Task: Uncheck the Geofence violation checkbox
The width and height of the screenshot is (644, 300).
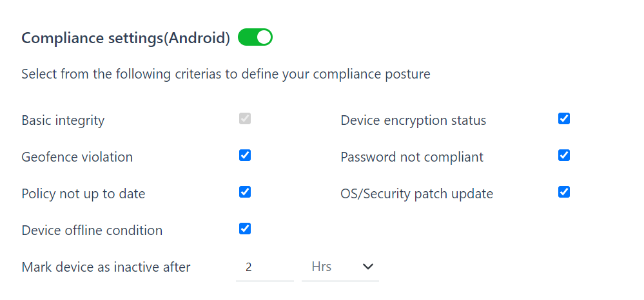Action: (x=245, y=156)
